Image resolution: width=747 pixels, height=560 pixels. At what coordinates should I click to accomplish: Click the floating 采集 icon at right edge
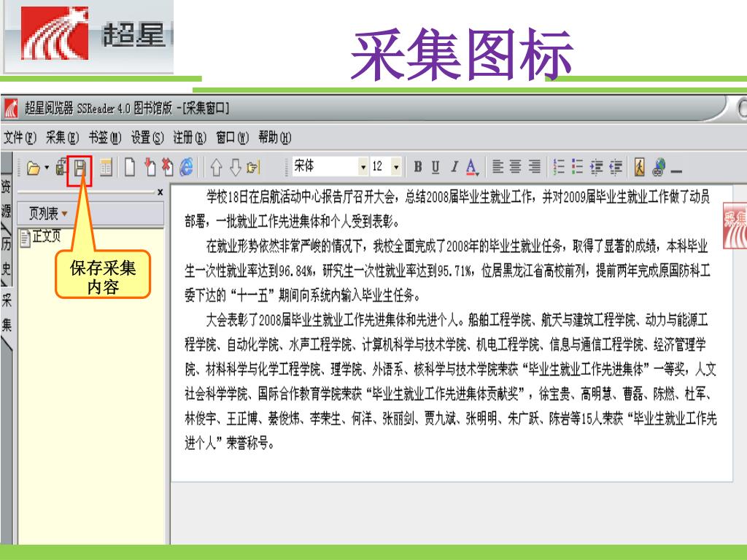[x=735, y=225]
